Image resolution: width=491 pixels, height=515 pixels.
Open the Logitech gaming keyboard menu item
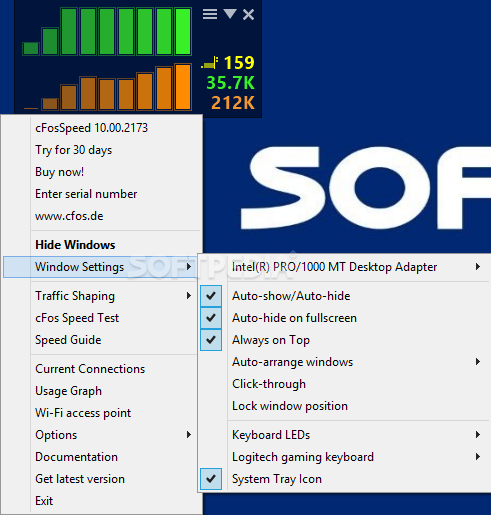point(303,457)
